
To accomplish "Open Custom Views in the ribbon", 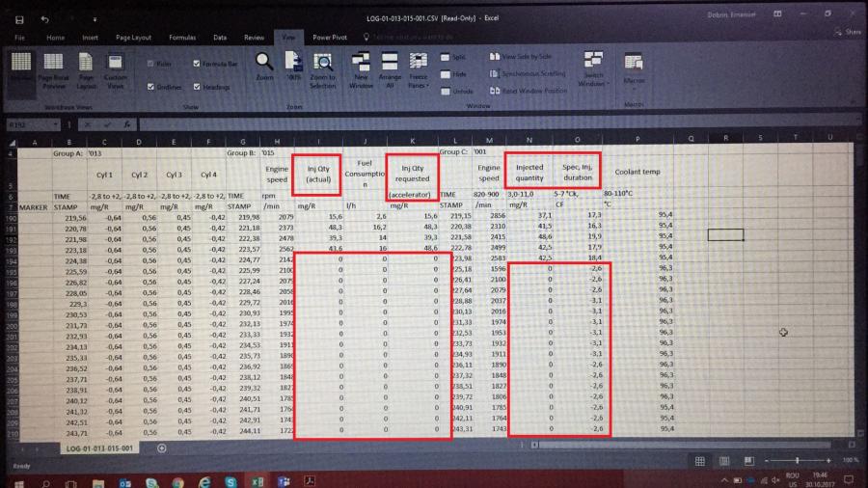I will pos(115,68).
